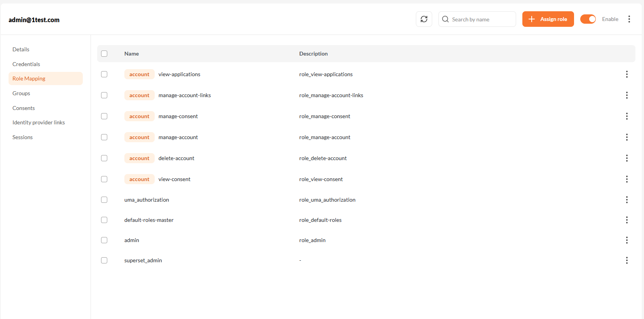Screen dimensions: 644x319
Task: Expand the manage-account row options menu
Action: [x=627, y=137]
